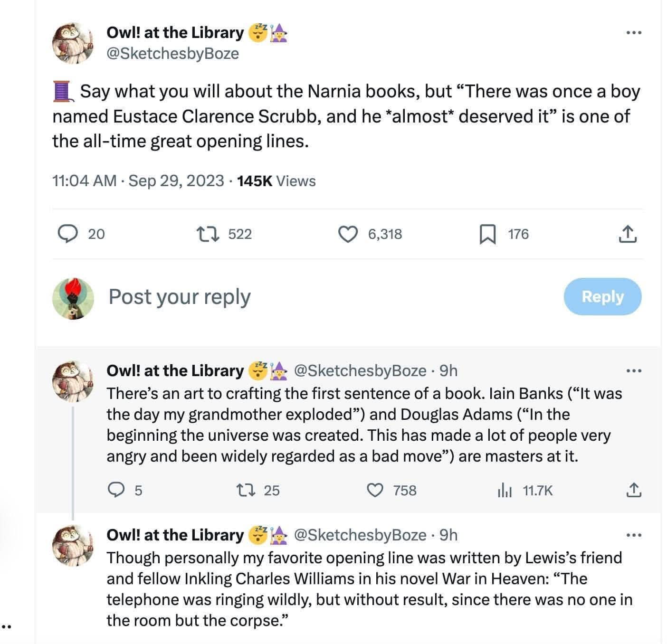Open more options on the main tweet
Viewport: 667px width, 644px height.
point(634,33)
